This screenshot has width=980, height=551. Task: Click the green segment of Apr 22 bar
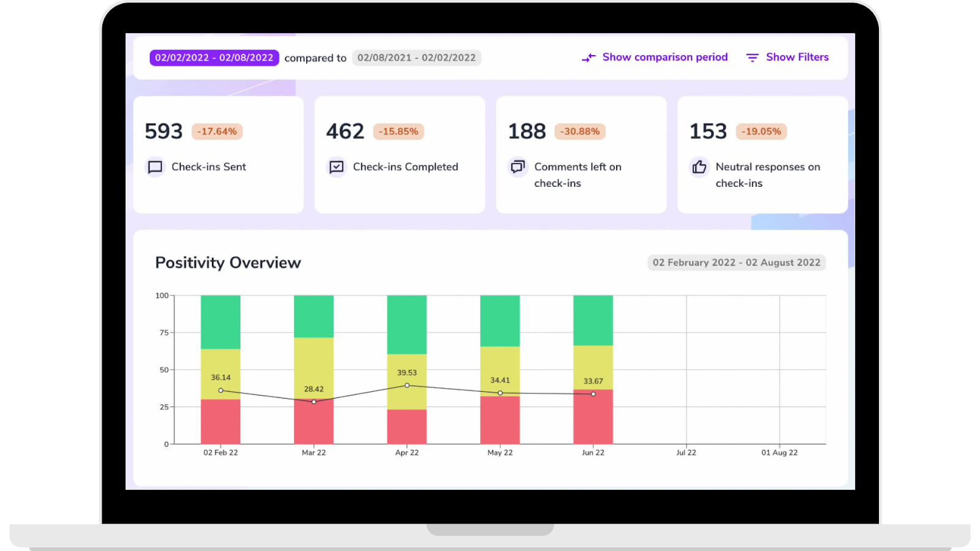tap(407, 324)
